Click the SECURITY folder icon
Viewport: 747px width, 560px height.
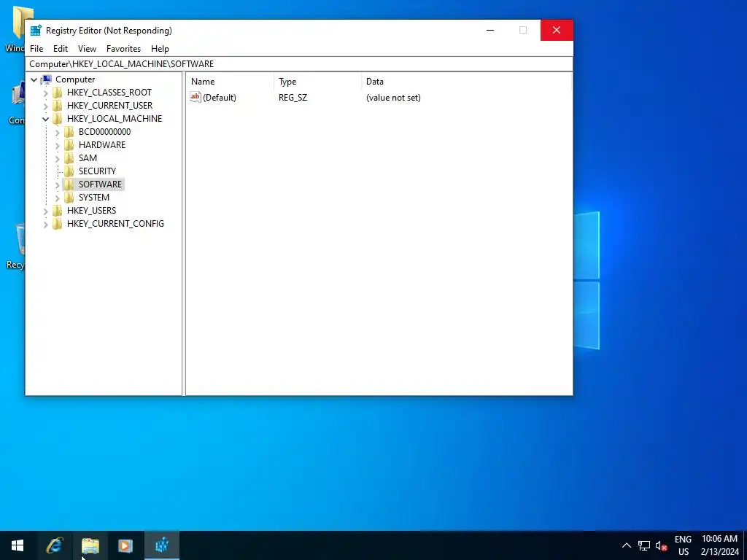pyautogui.click(x=69, y=171)
